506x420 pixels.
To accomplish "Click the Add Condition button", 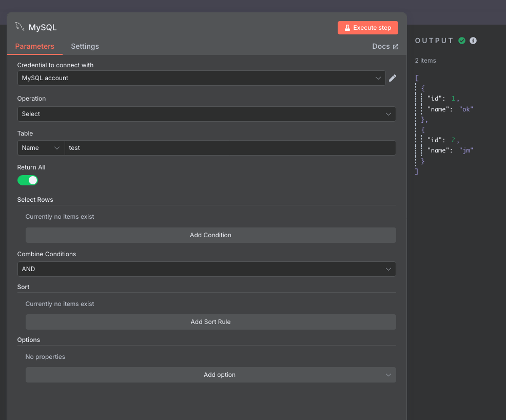I will [210, 235].
